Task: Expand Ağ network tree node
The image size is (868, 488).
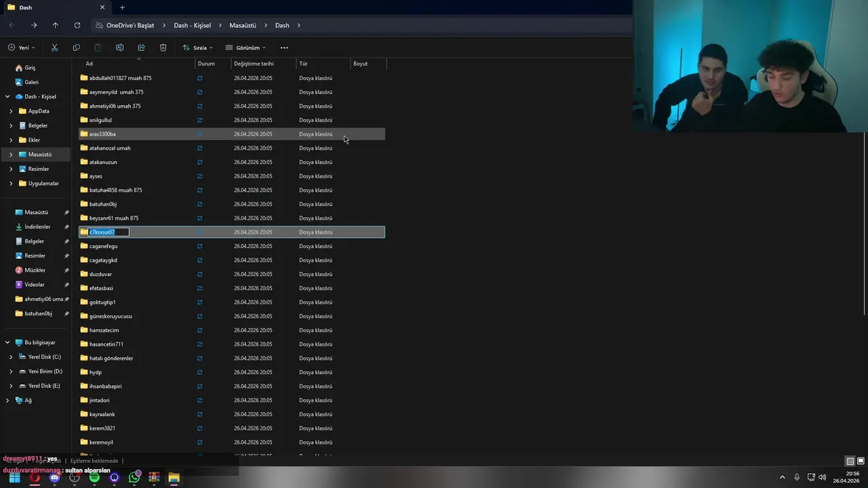Action: (x=7, y=401)
